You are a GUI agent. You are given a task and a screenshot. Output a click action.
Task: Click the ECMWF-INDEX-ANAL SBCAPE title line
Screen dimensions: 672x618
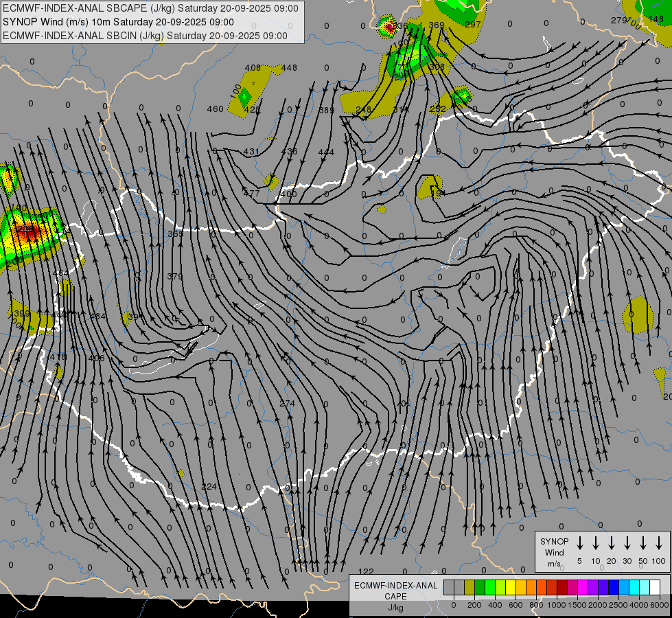(x=151, y=8)
